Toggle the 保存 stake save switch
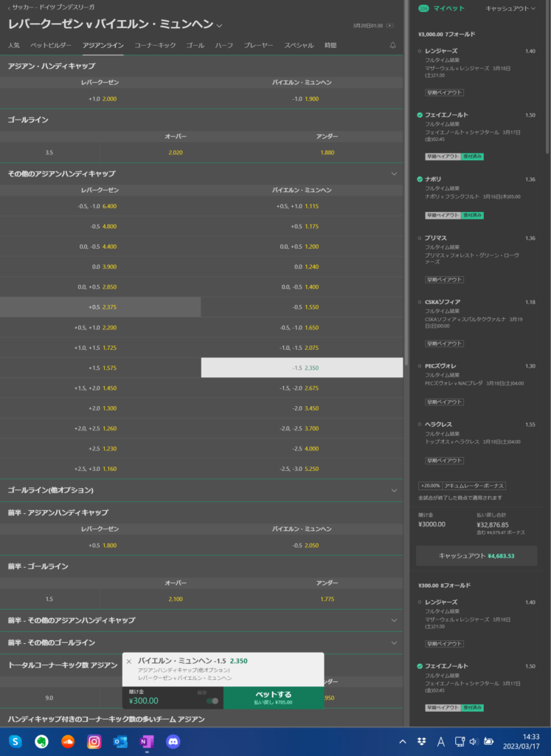 tap(212, 701)
